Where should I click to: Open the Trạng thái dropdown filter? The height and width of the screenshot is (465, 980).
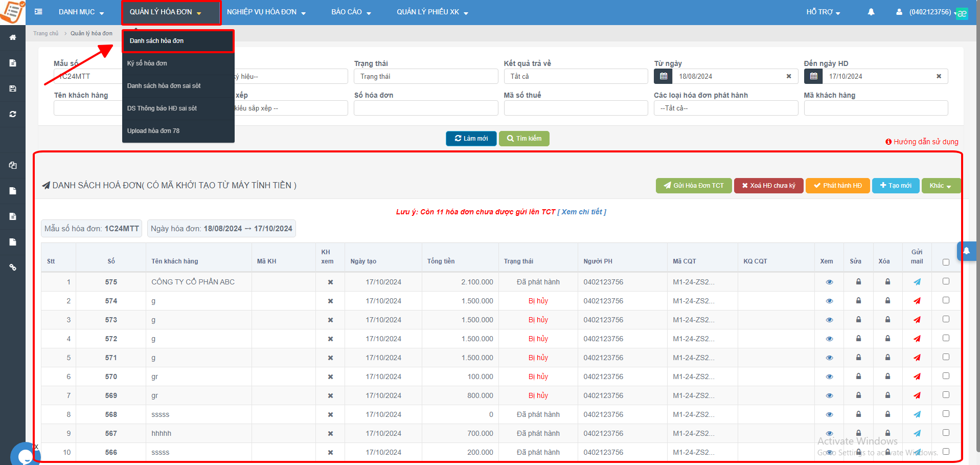click(x=426, y=76)
